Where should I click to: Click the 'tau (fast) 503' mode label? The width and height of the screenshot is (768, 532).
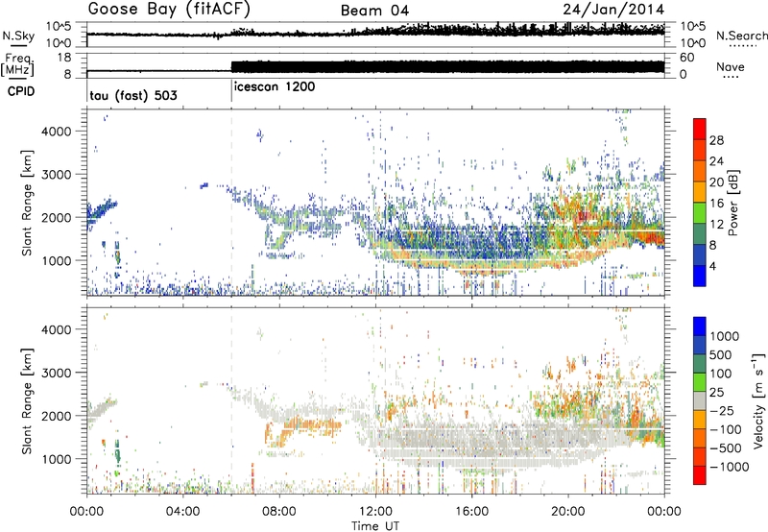[x=133, y=95]
